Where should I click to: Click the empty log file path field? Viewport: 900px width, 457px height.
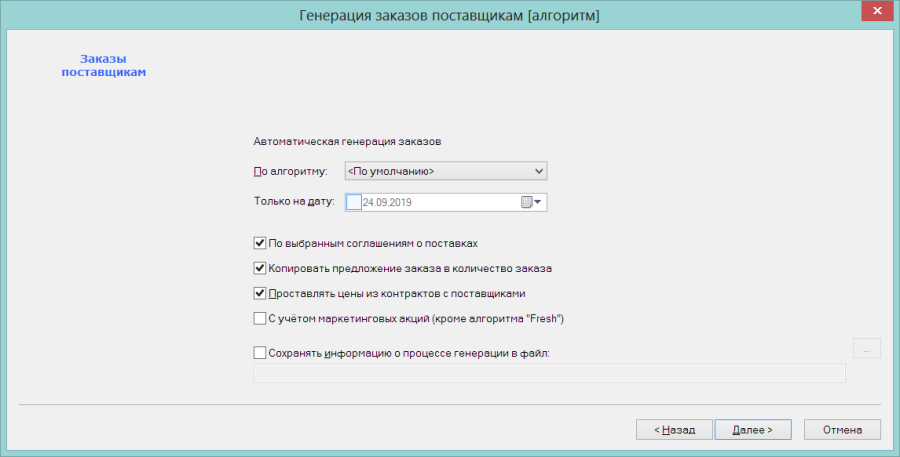(x=549, y=373)
